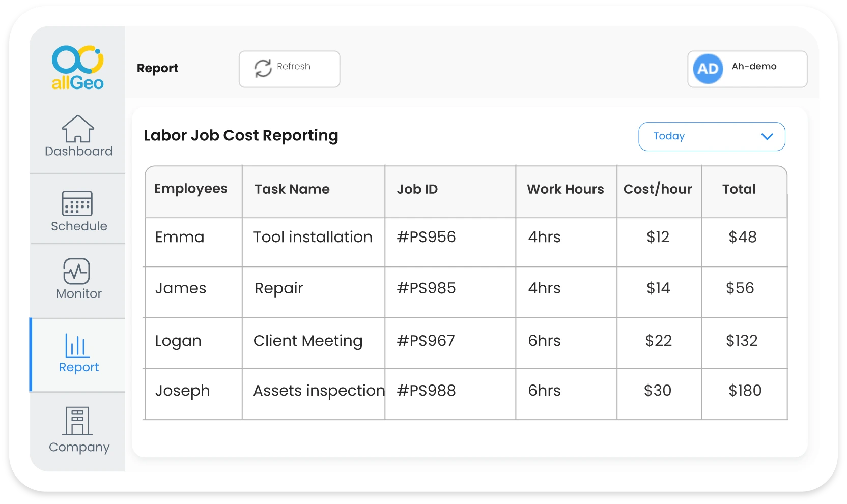Image resolution: width=847 pixels, height=504 pixels.
Task: Click the AD avatar circle
Action: [708, 69]
